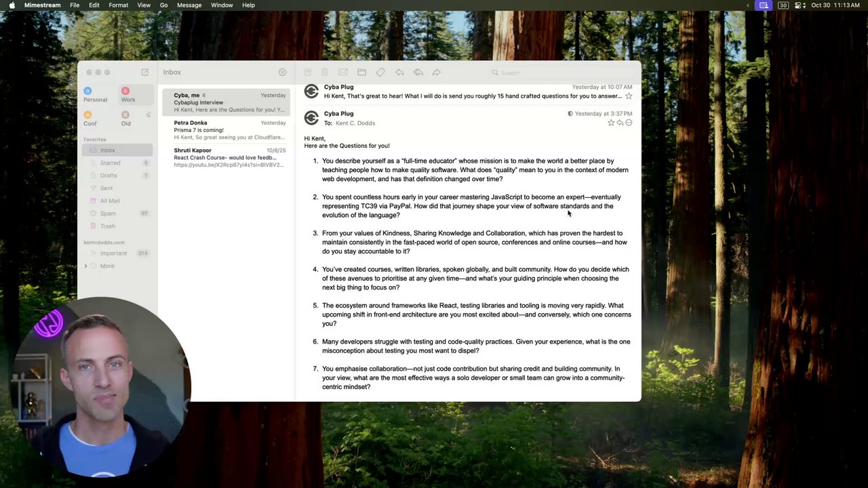This screenshot has width=868, height=488.
Task: Click the half-circle status icon before 3:37 PM
Action: (x=570, y=114)
